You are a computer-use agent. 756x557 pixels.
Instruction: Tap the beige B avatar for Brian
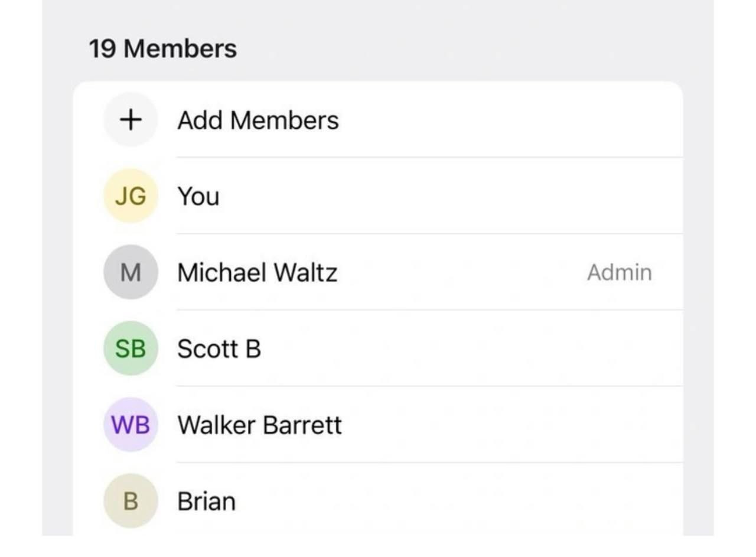pyautogui.click(x=131, y=501)
